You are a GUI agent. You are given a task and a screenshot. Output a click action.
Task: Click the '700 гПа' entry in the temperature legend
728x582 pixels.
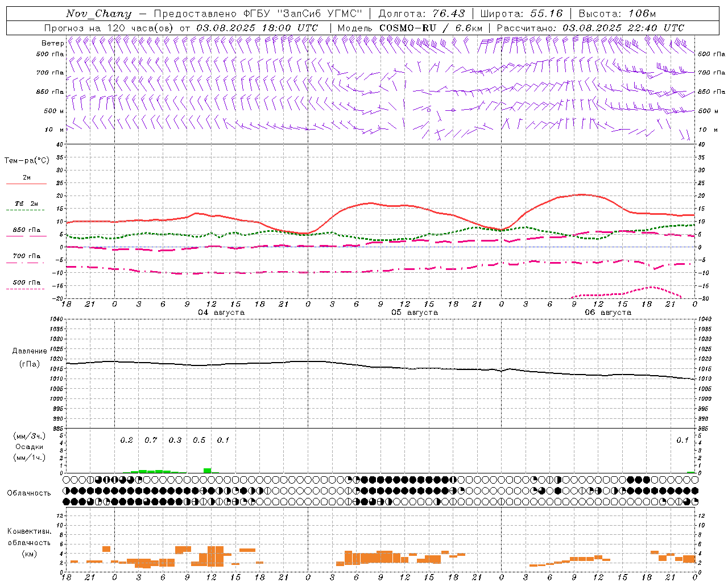[27, 256]
